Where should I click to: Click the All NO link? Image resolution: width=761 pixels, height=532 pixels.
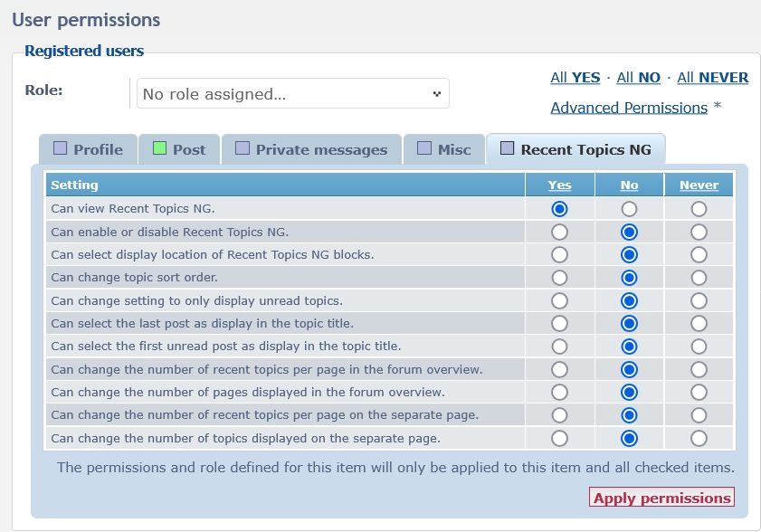[638, 78]
